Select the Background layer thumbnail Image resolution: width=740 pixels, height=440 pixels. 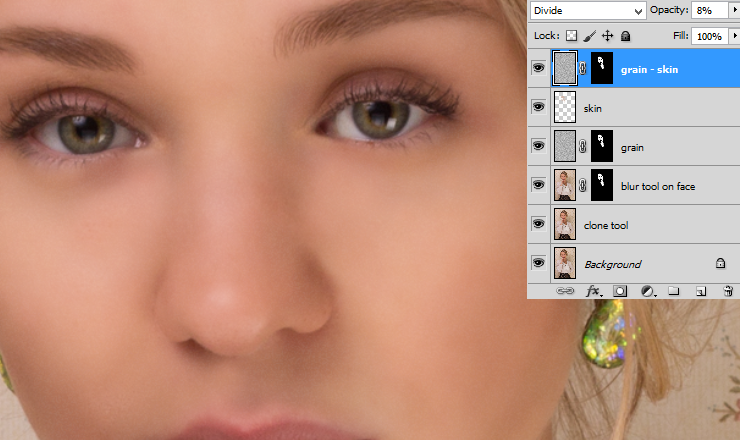click(565, 263)
